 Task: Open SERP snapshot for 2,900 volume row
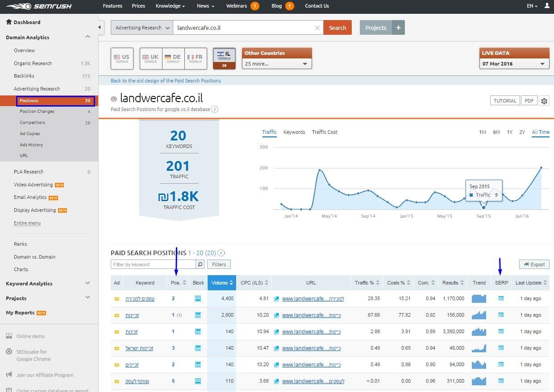pyautogui.click(x=501, y=315)
